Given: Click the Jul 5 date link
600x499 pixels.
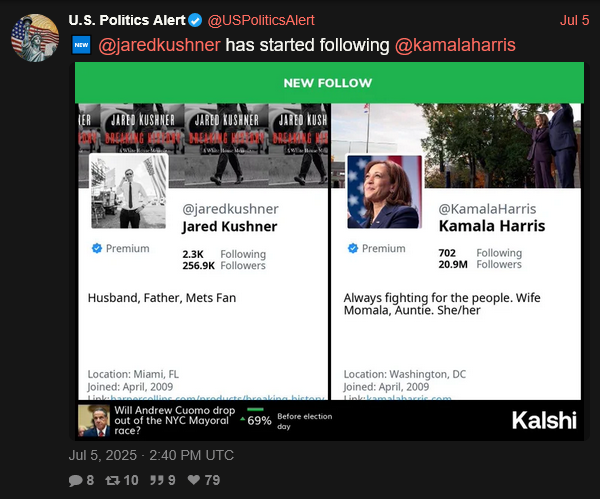Looking at the screenshot, I should point(574,20).
